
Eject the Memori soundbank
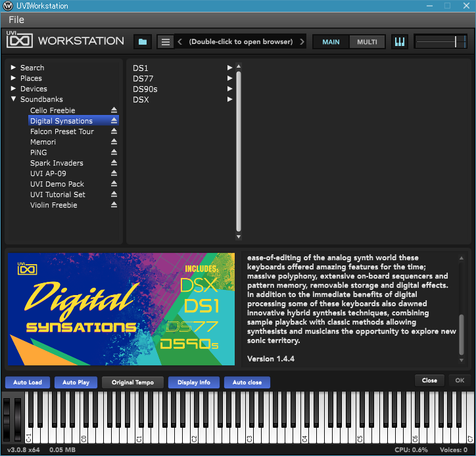click(114, 142)
